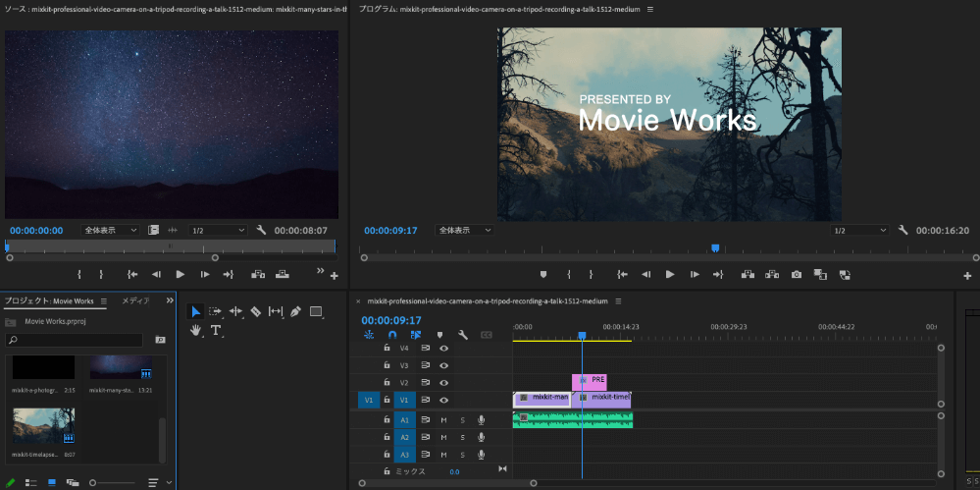The height and width of the screenshot is (490, 980).
Task: Switch to the メディア browser tab
Action: (x=135, y=301)
